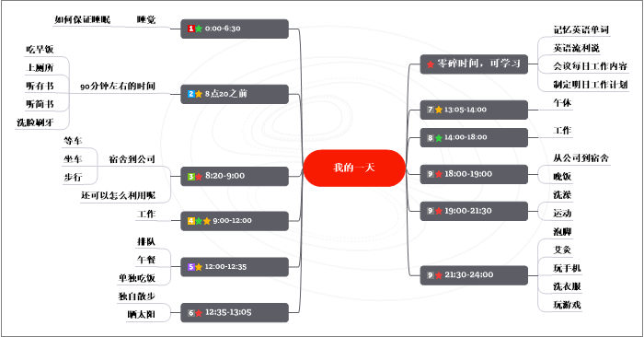Image resolution: width=644 pixels, height=337 pixels.
Task: Select the central 我的一天 topic
Action: click(354, 168)
